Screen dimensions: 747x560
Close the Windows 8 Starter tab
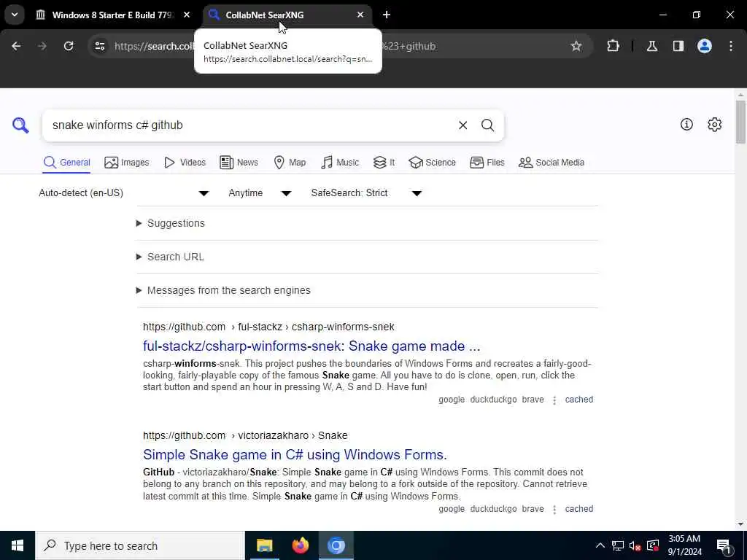pos(187,15)
